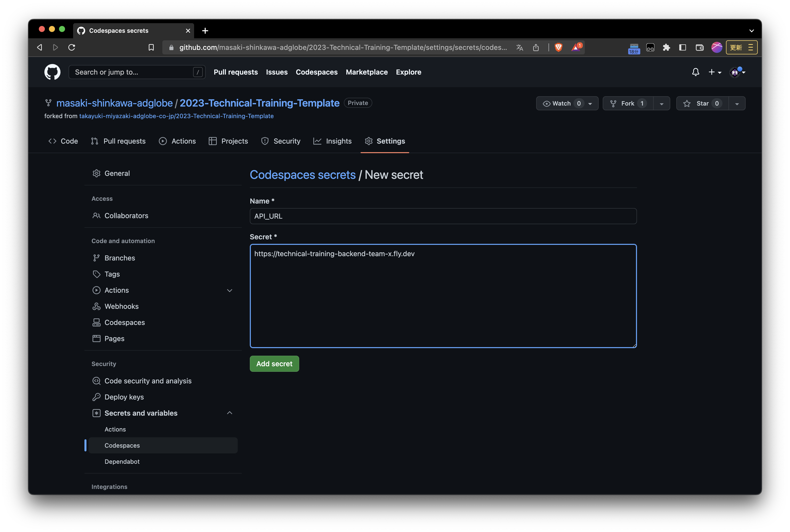This screenshot has width=790, height=532.
Task: Switch to the Settings tab
Action: point(391,141)
